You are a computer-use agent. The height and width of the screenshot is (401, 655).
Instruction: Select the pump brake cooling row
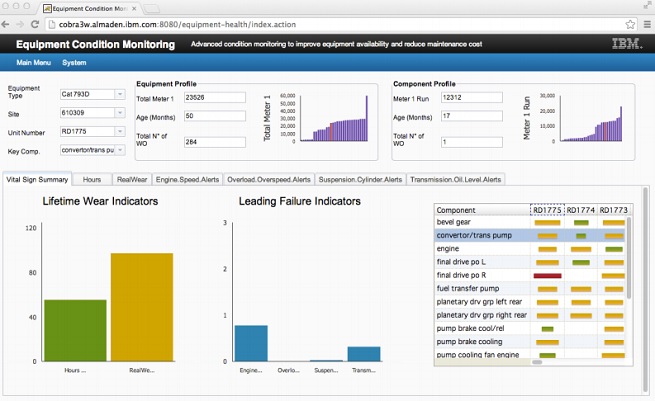530,342
